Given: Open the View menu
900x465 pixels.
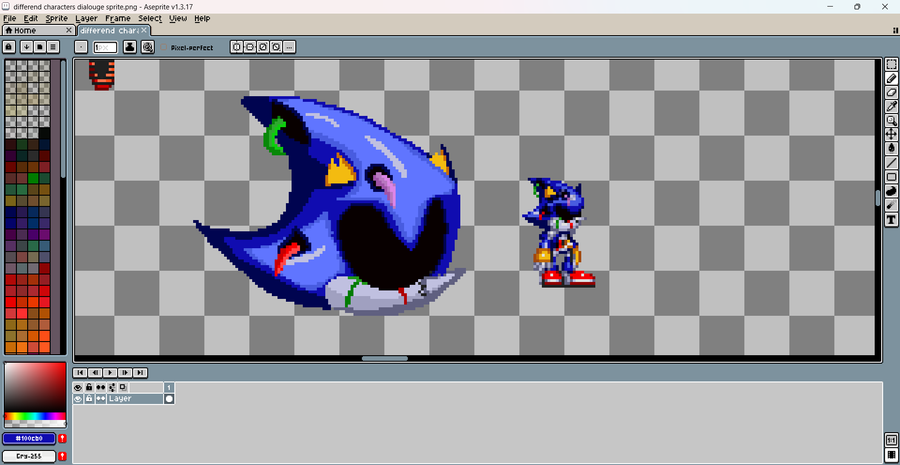Looking at the screenshot, I should pos(178,18).
